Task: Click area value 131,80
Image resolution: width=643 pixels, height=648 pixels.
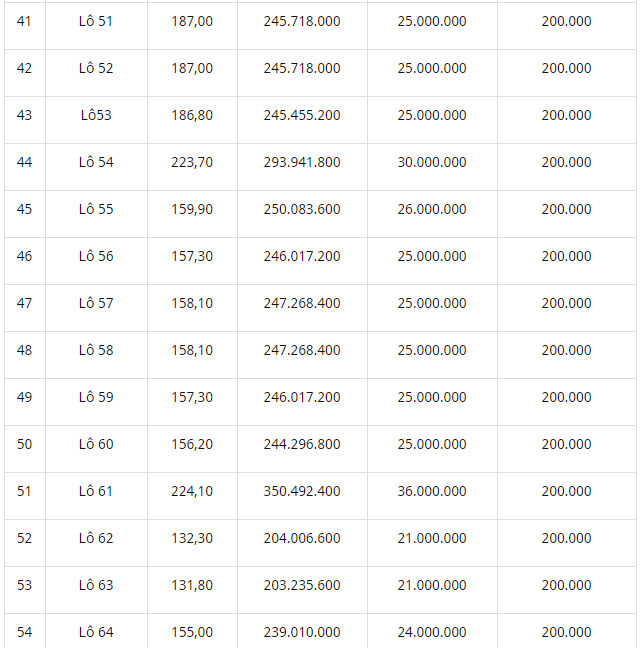Action: (x=192, y=585)
